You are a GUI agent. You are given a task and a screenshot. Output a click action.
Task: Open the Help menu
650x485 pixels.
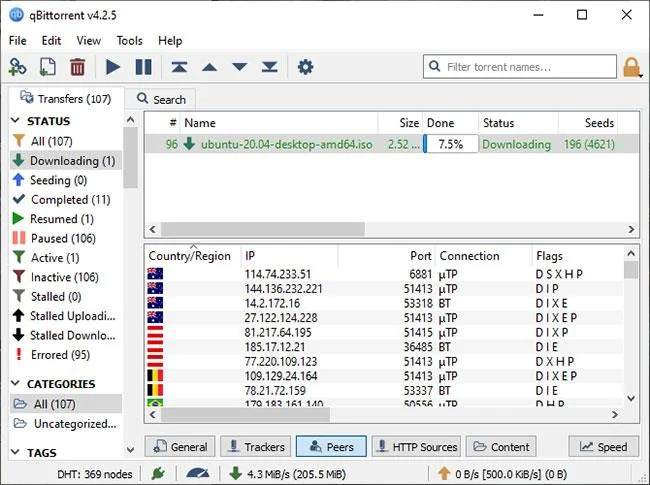[x=170, y=41]
